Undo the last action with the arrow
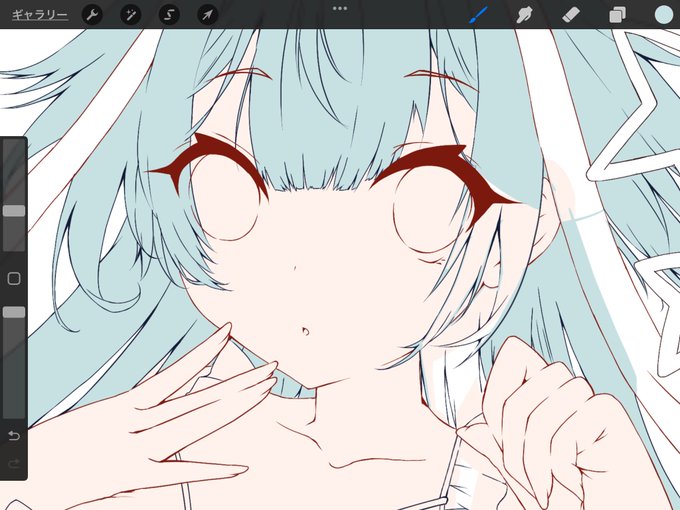Screen dimensions: 680x510 coord(14,435)
